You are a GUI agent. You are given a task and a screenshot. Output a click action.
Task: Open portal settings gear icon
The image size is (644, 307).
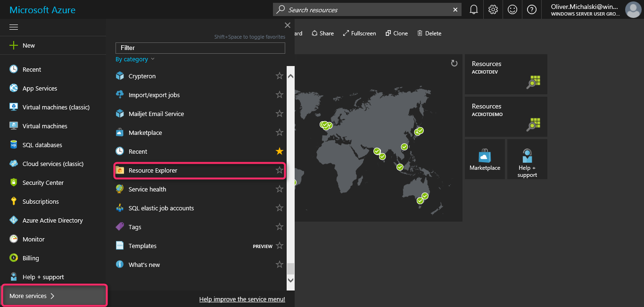point(493,9)
